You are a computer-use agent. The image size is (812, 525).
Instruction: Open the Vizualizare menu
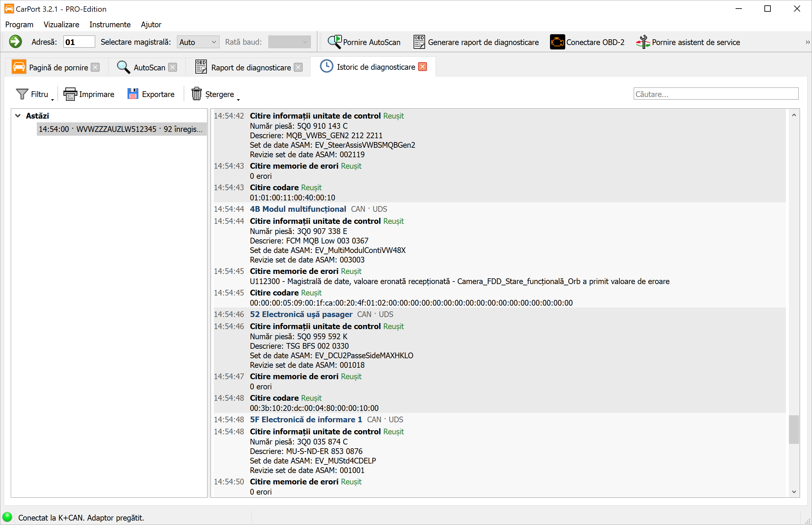pos(62,24)
